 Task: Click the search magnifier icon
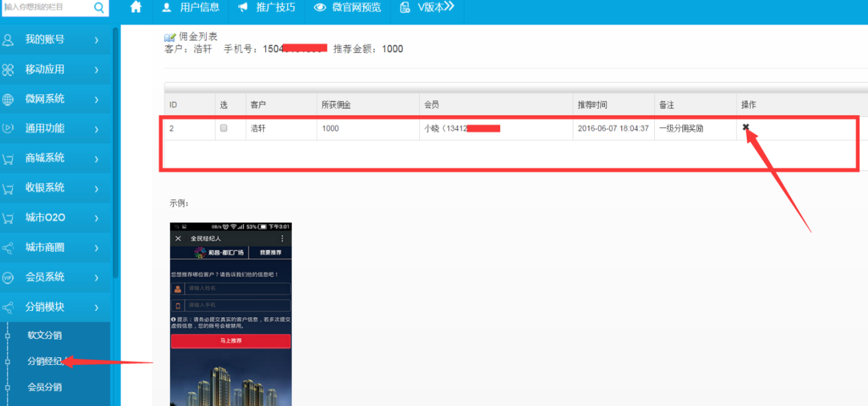(x=99, y=8)
